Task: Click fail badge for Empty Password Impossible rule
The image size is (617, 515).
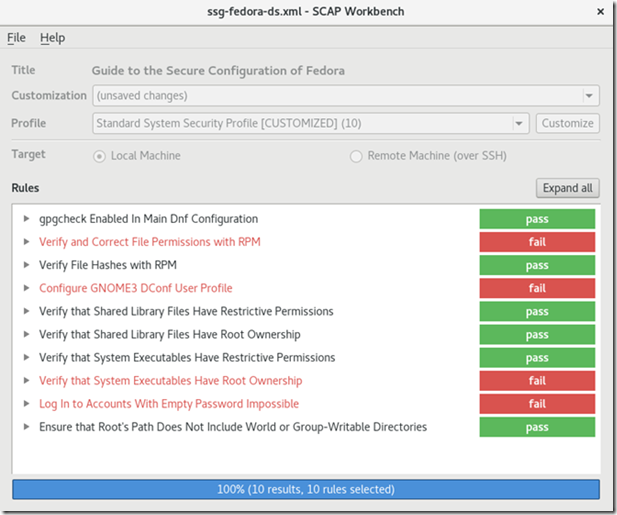Action: click(x=537, y=404)
